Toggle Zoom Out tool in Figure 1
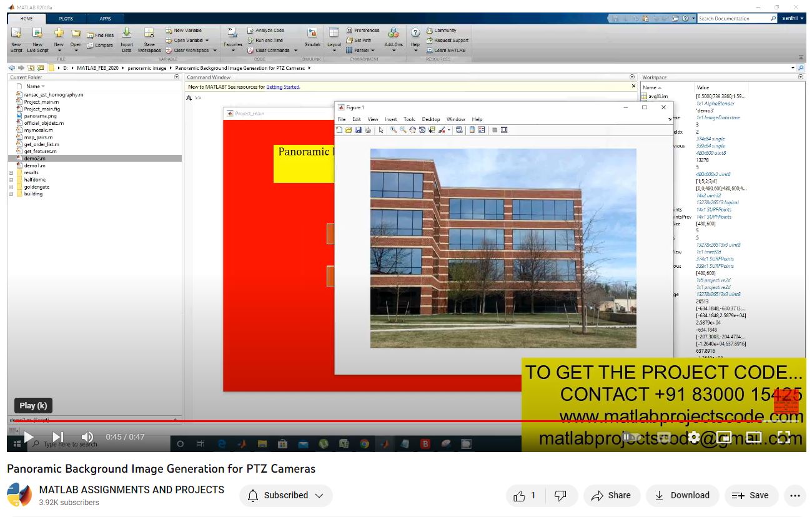The height and width of the screenshot is (517, 812). point(403,130)
